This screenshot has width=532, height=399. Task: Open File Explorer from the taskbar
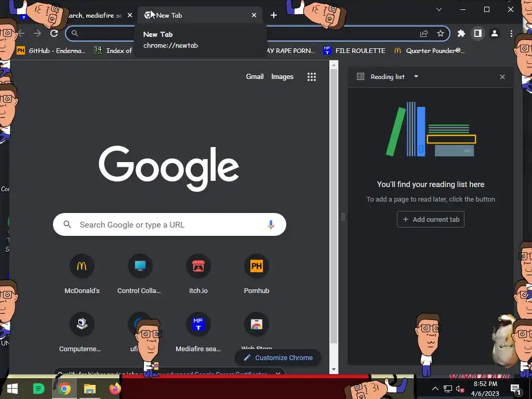90,389
